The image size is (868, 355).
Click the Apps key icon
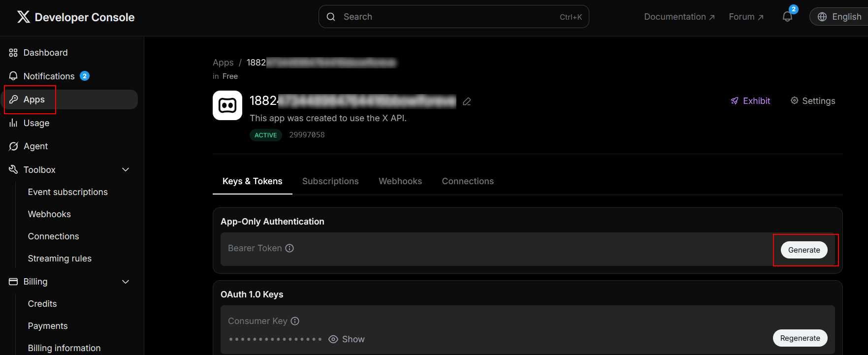13,99
